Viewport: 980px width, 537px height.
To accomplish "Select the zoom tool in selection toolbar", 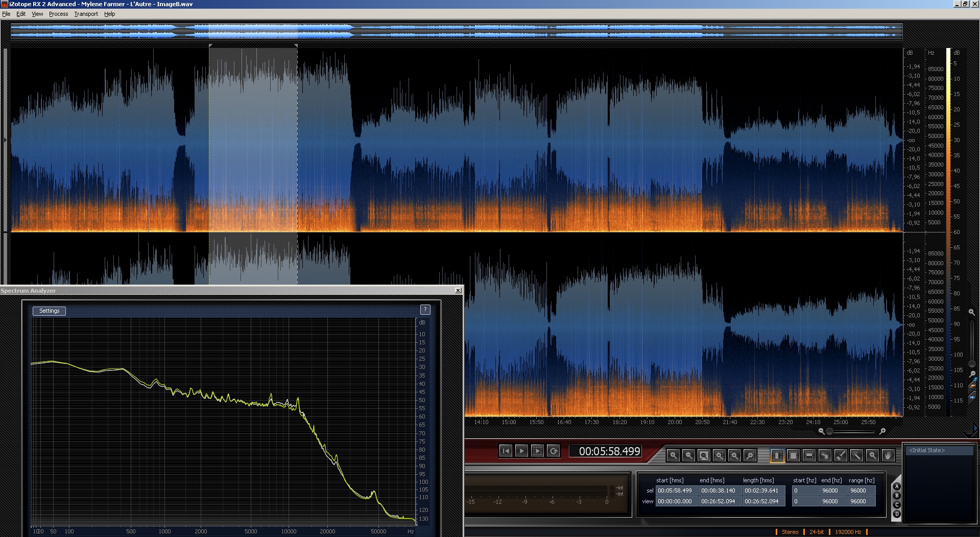I will 872,455.
